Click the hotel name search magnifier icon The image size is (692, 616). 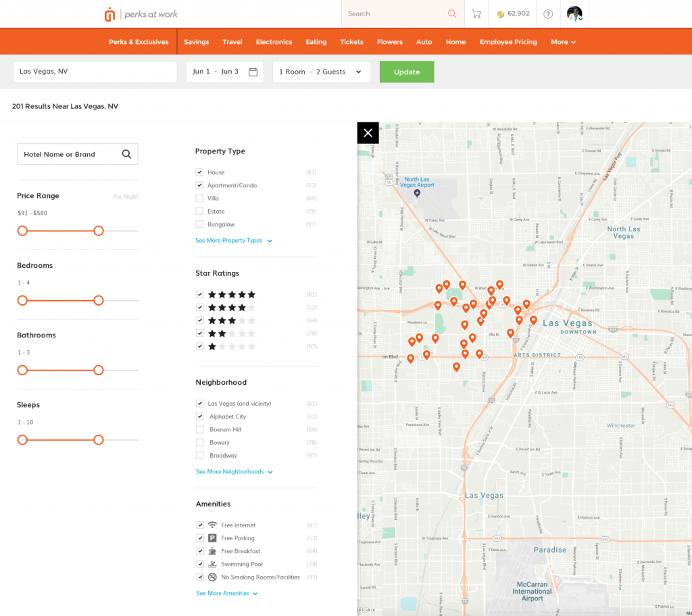coord(126,154)
